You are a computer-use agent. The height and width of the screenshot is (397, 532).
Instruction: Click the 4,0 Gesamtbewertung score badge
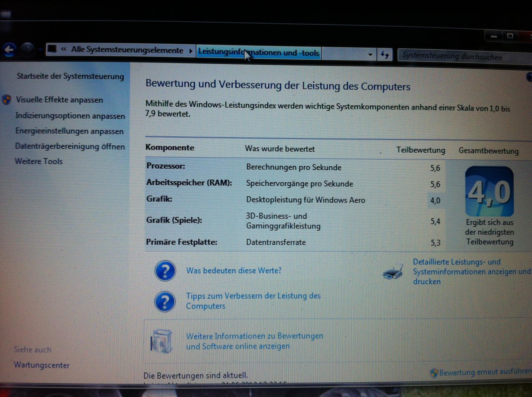point(489,191)
